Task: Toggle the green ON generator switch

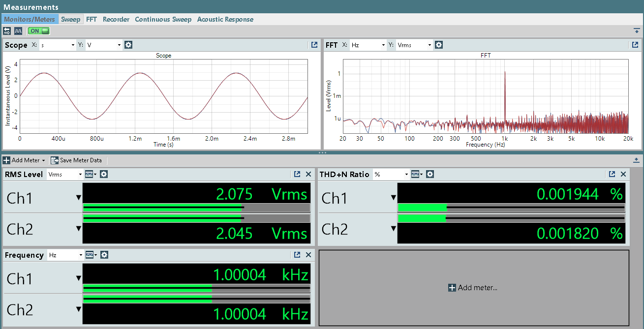Action: tap(39, 31)
